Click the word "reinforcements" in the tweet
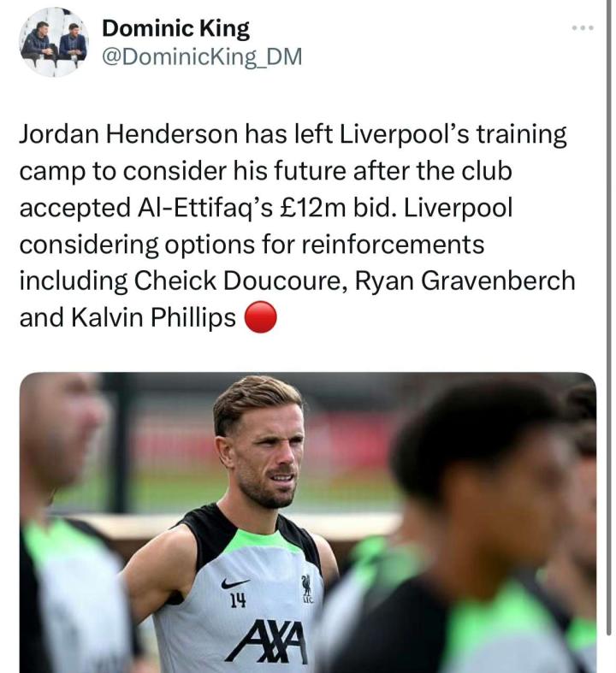The height and width of the screenshot is (673, 616). point(393,245)
